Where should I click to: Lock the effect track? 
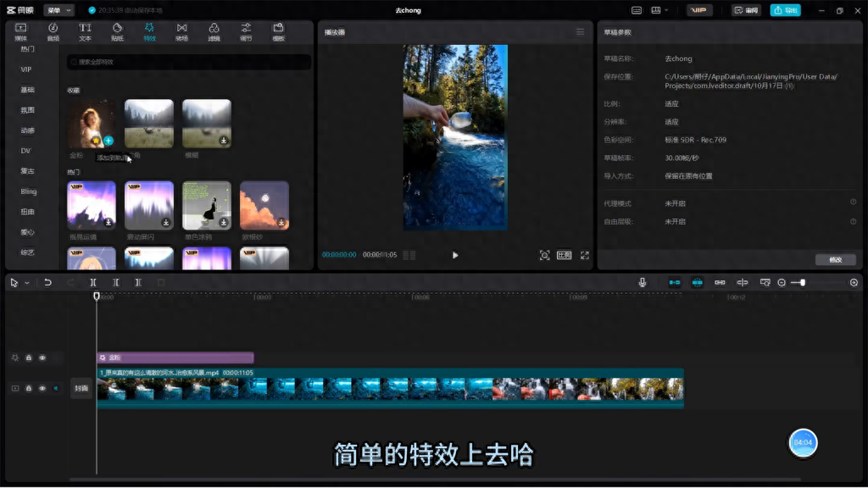point(29,358)
